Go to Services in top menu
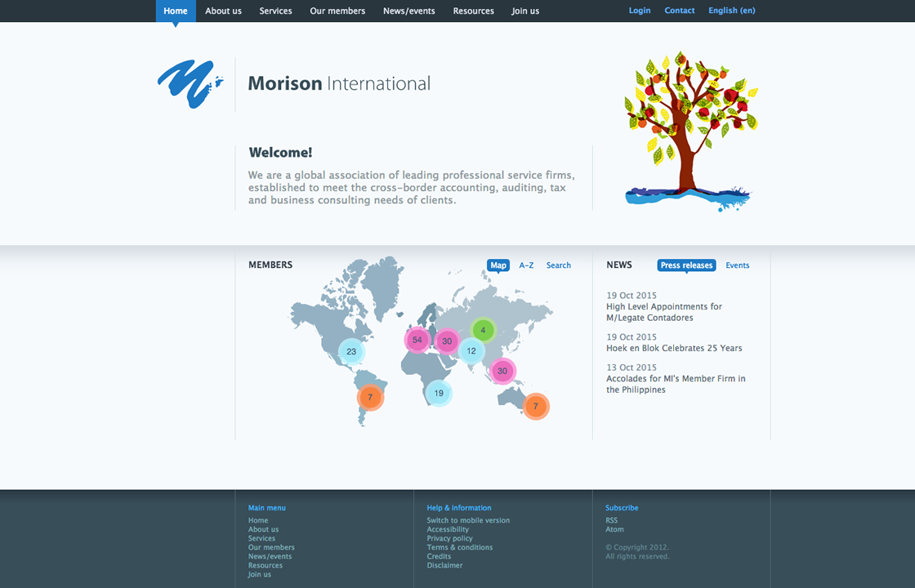Image resolution: width=915 pixels, height=588 pixels. tap(276, 11)
